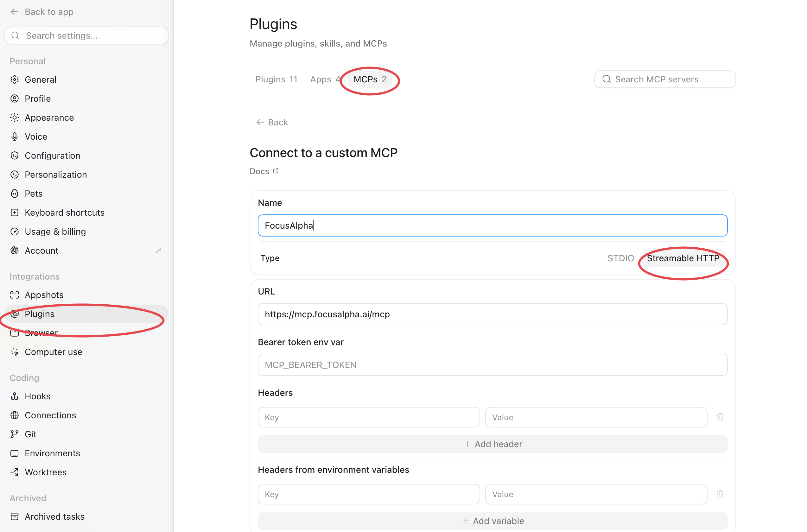807x532 pixels.
Task: Delete the environment variable header row
Action: click(x=720, y=494)
